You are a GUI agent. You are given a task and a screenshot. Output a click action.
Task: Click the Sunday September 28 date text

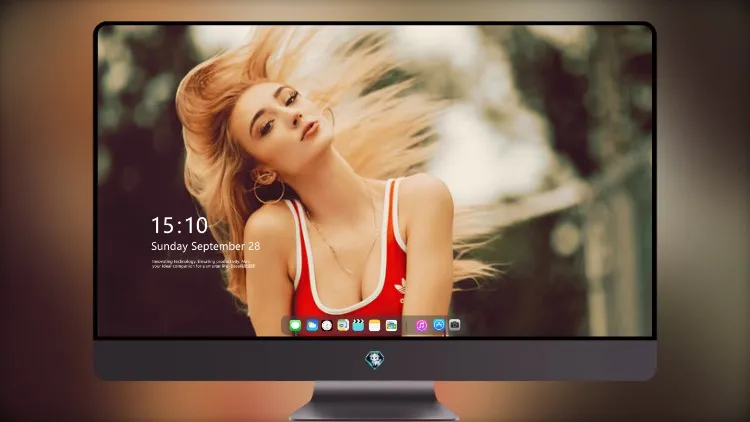click(x=206, y=246)
